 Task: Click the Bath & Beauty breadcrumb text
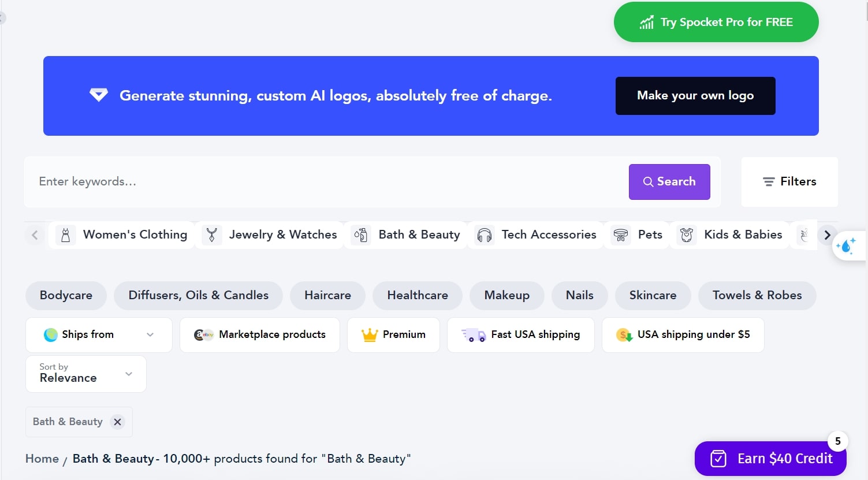click(x=113, y=459)
